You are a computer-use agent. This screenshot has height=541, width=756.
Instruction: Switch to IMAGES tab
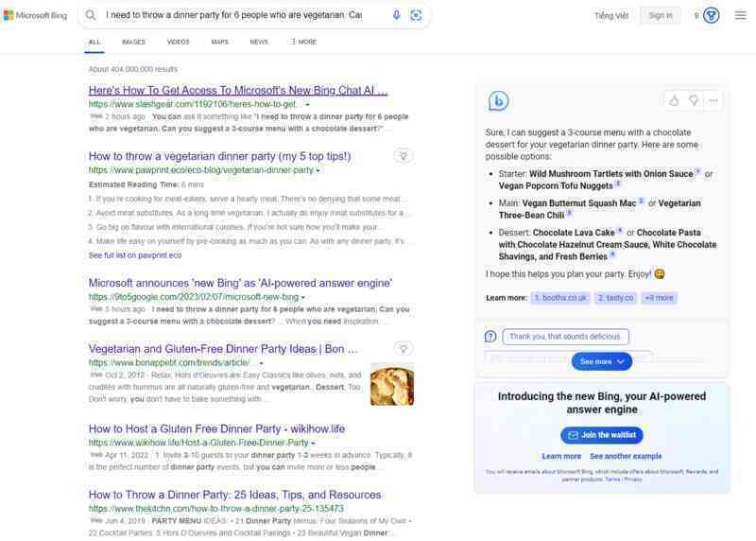tap(133, 42)
